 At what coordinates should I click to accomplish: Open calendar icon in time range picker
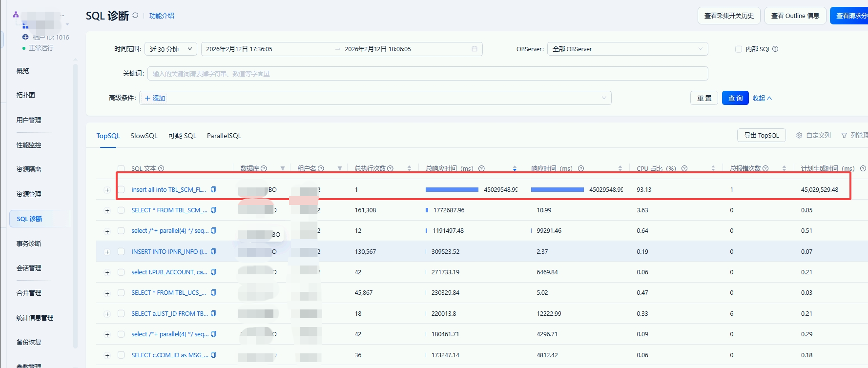point(474,49)
